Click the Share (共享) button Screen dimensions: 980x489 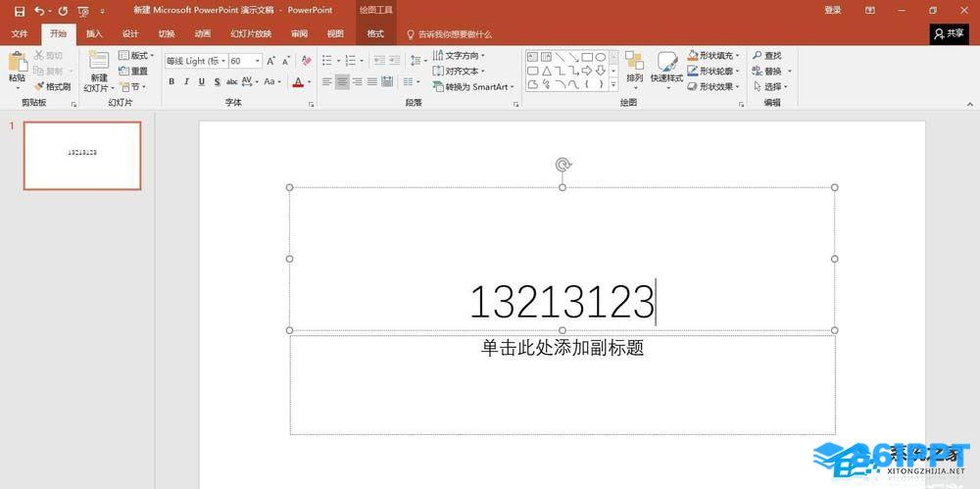[950, 33]
